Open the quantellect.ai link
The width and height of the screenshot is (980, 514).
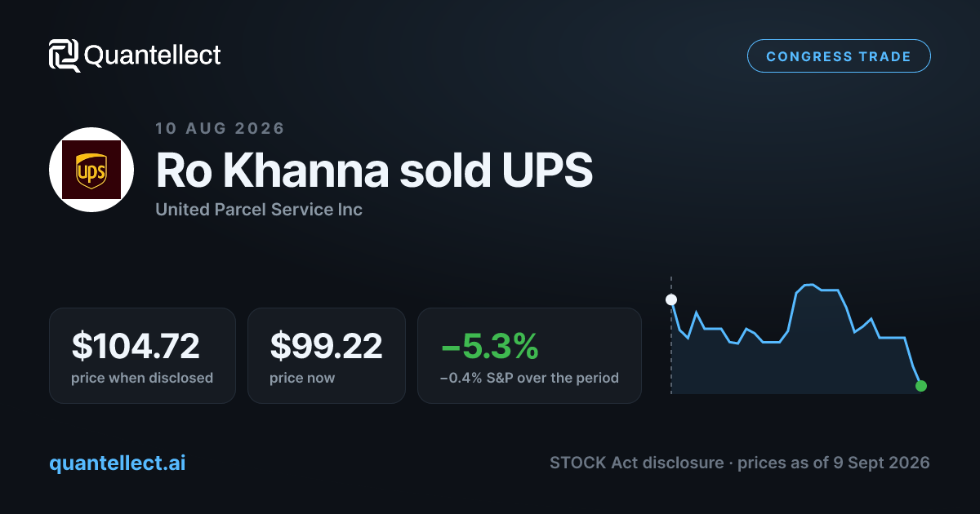118,463
